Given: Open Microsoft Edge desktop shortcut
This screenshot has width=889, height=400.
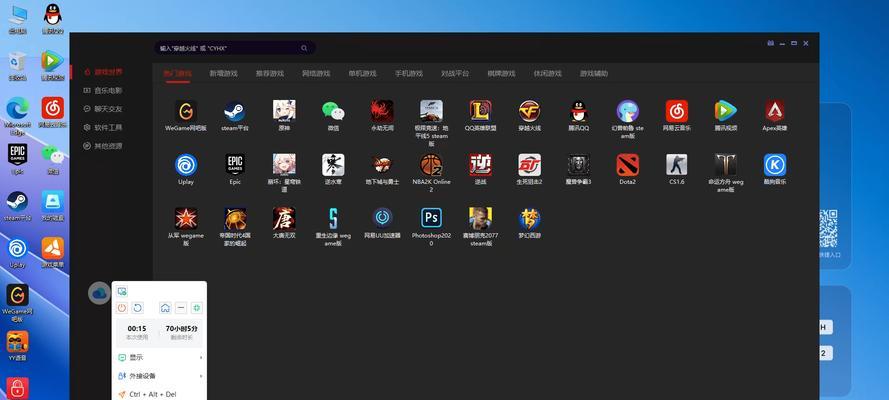Looking at the screenshot, I should 18,116.
